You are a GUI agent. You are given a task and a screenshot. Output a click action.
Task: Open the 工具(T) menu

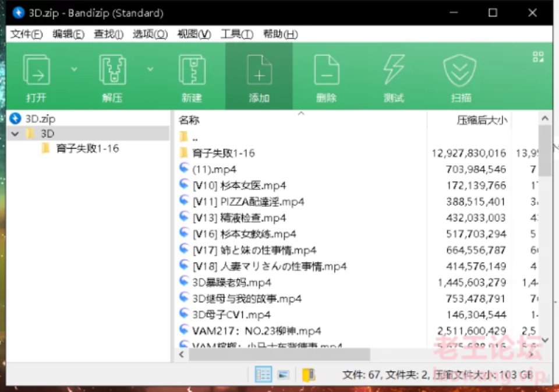(x=237, y=34)
